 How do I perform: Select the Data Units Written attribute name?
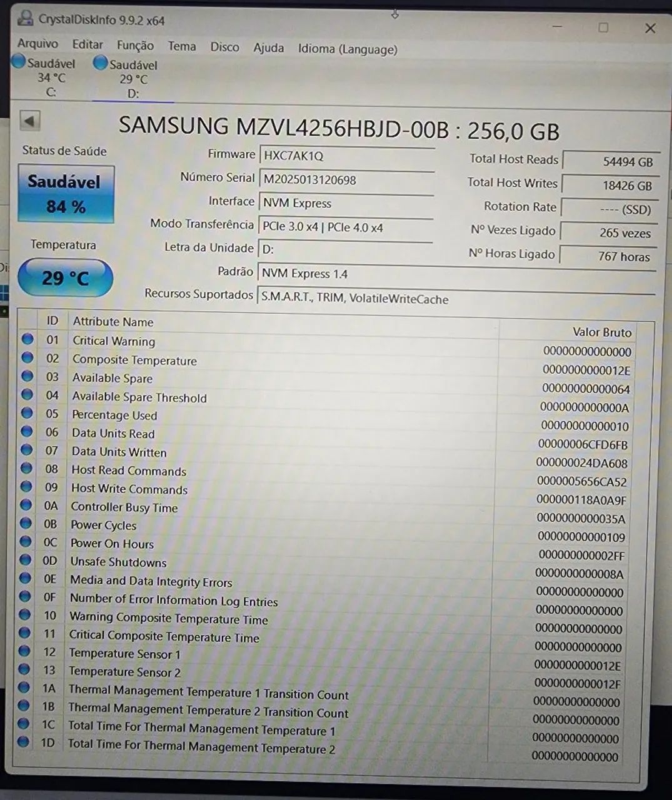click(x=119, y=451)
